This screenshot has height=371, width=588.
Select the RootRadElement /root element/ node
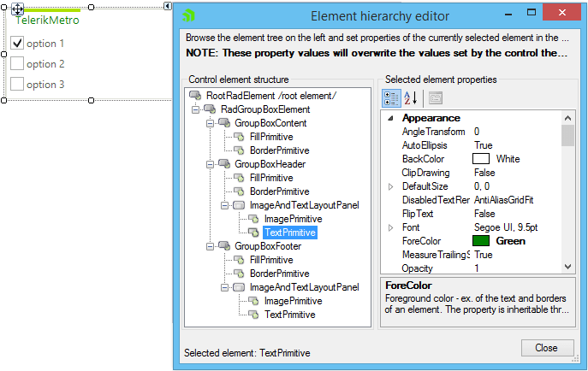(x=271, y=96)
